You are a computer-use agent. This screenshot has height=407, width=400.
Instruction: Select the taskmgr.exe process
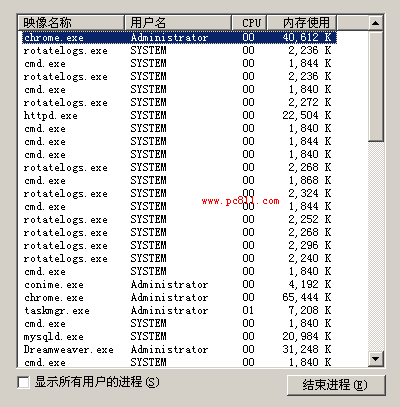click(177, 310)
